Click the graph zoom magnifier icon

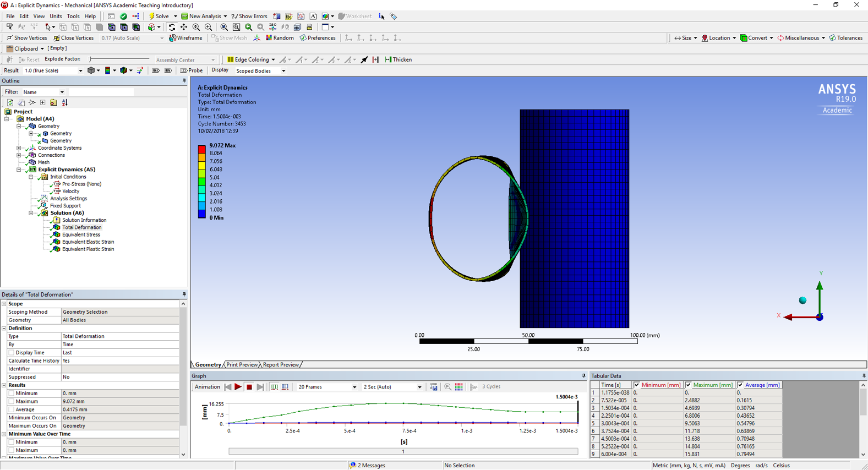(447, 387)
